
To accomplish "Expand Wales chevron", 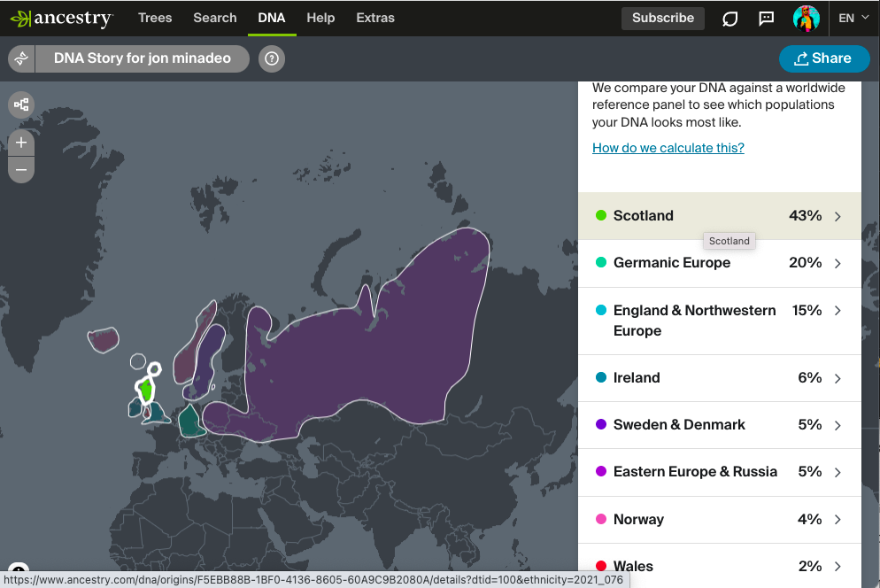I will pos(838,567).
